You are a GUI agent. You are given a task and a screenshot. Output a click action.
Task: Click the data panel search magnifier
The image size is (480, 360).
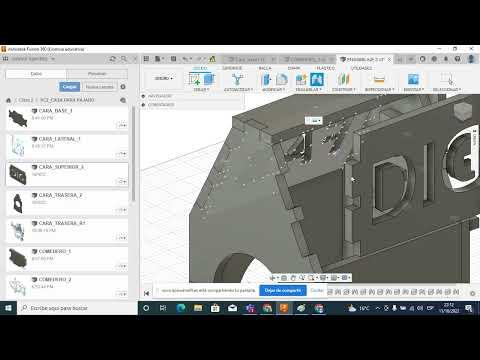tap(124, 59)
